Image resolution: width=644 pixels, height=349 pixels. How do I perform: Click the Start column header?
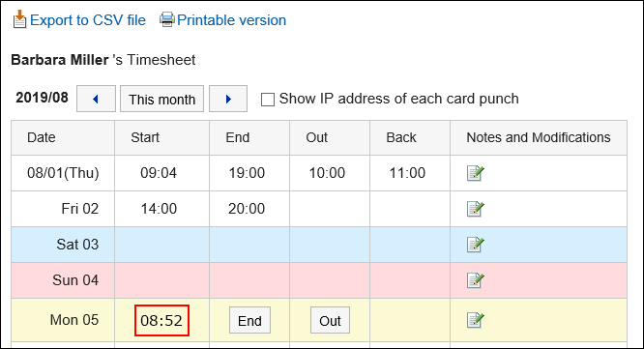point(145,137)
